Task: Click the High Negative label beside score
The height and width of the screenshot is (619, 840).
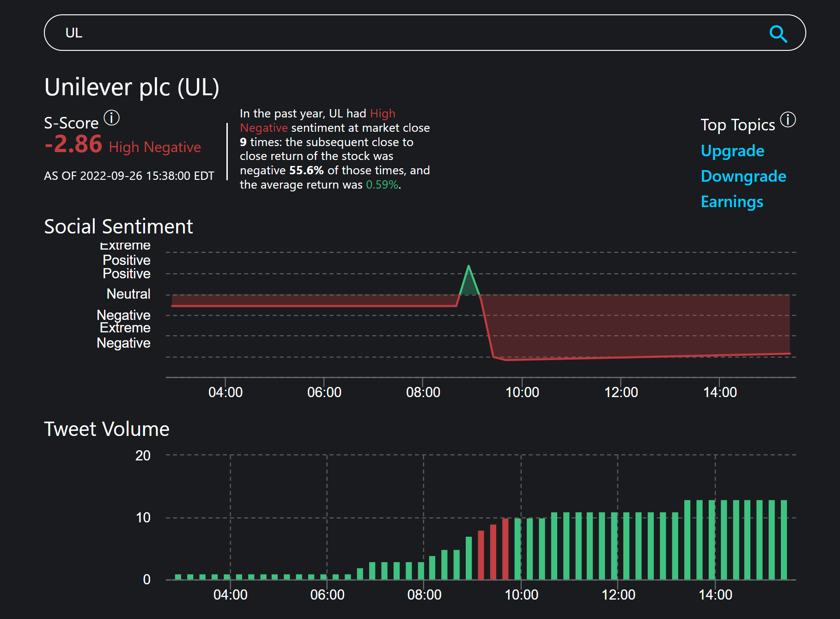Action: [155, 147]
